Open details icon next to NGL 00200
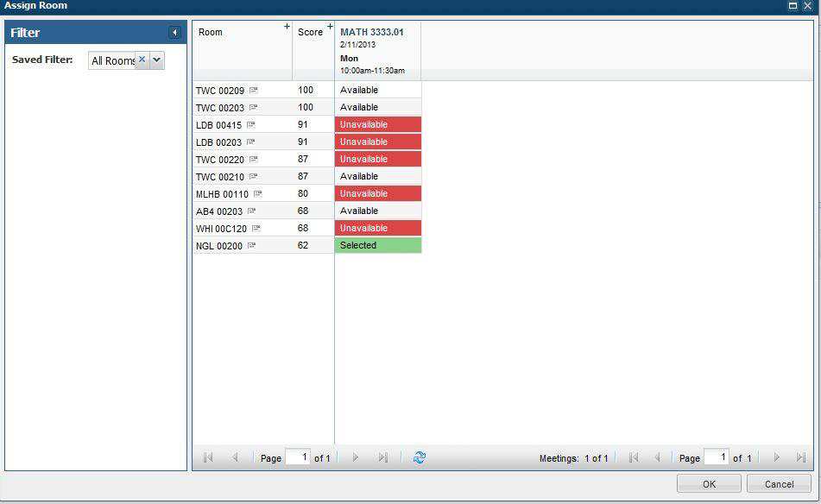Screen dimensions: 821x504 (x=252, y=246)
